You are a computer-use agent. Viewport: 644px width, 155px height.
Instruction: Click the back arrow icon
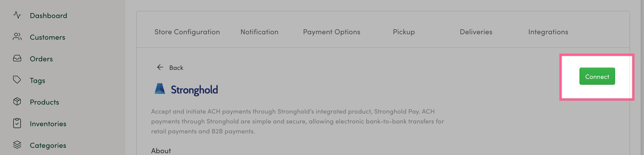(160, 67)
